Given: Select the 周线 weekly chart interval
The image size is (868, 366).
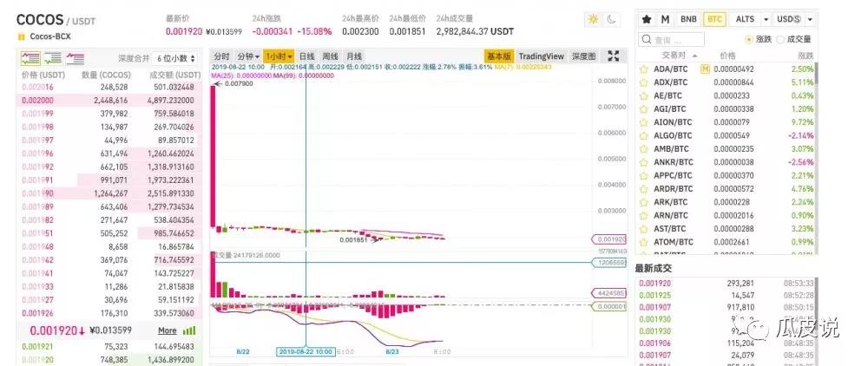Looking at the screenshot, I should 331,56.
